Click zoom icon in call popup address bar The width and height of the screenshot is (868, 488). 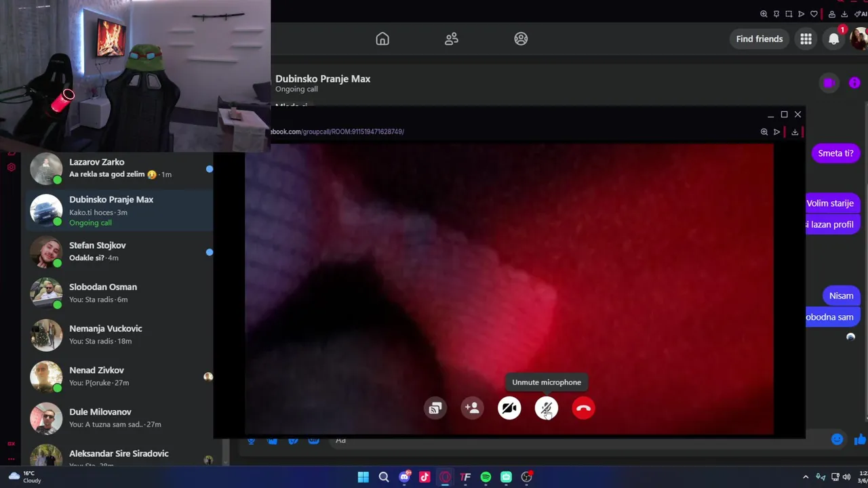pos(764,131)
